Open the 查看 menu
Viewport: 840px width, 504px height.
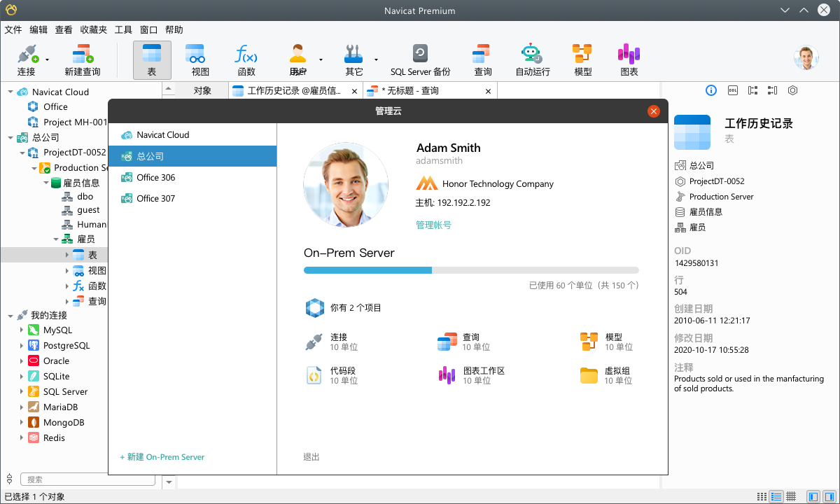[64, 29]
